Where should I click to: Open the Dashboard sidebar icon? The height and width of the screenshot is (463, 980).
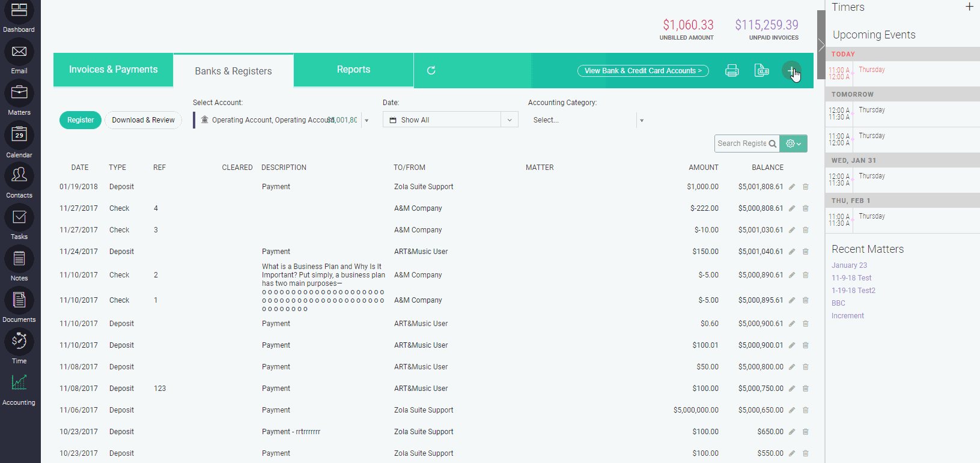pyautogui.click(x=19, y=11)
